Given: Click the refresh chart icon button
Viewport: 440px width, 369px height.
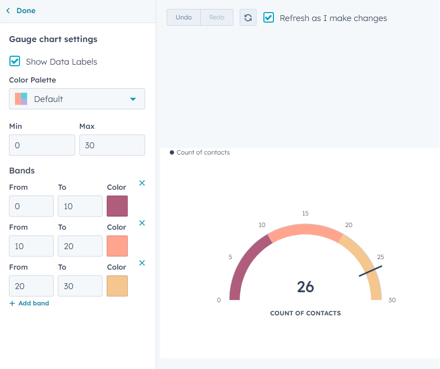Looking at the screenshot, I should click(248, 18).
